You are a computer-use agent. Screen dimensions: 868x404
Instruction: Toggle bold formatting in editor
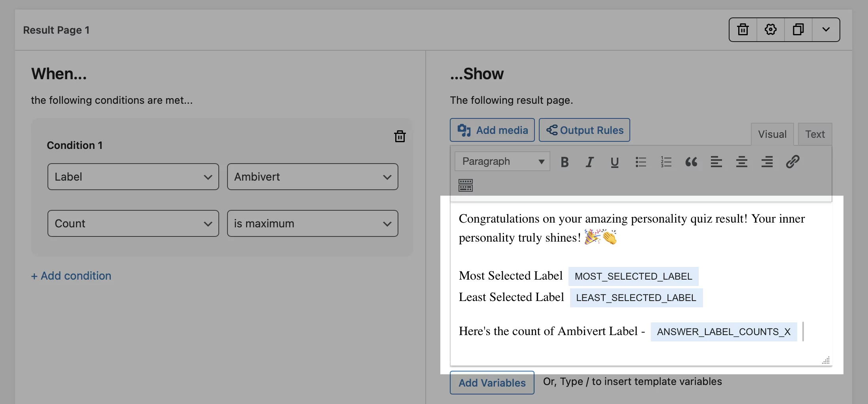[x=565, y=162]
